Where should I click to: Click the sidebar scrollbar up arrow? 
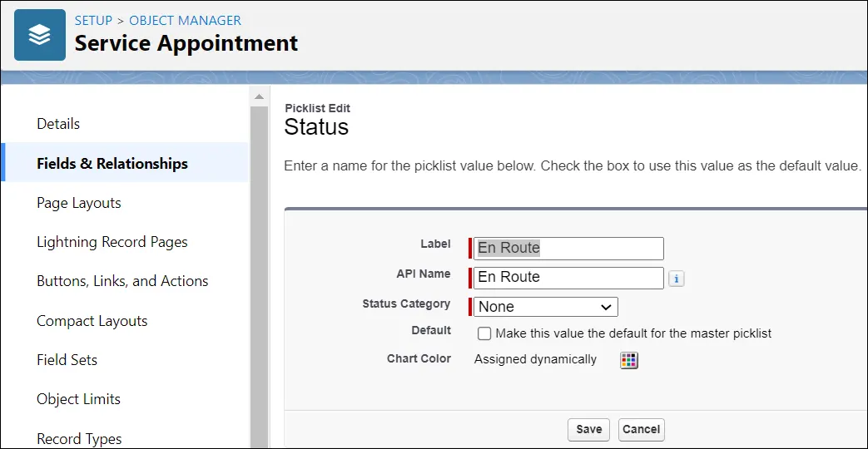(259, 96)
